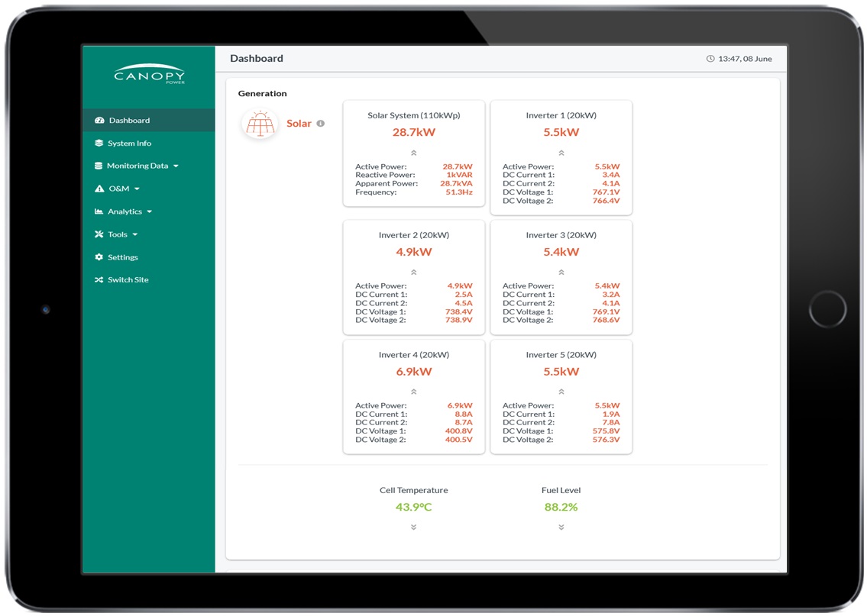Click the Switch Site shuffle icon
The image size is (867, 616).
99,280
